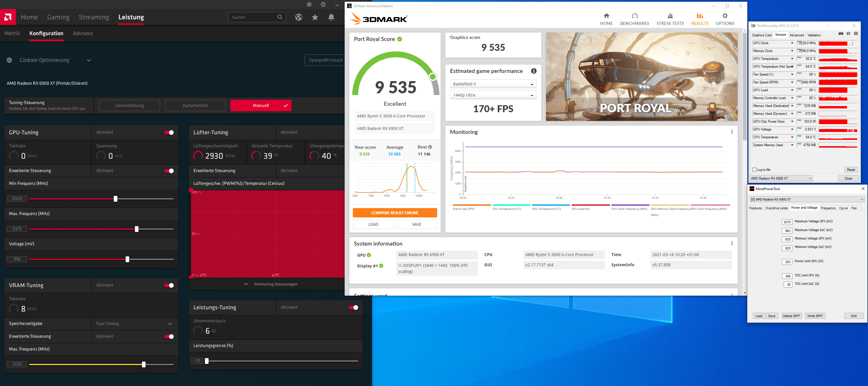Open GPU Clock sensor dropdown in GPU-Z
The width and height of the screenshot is (868, 386).
tap(792, 43)
